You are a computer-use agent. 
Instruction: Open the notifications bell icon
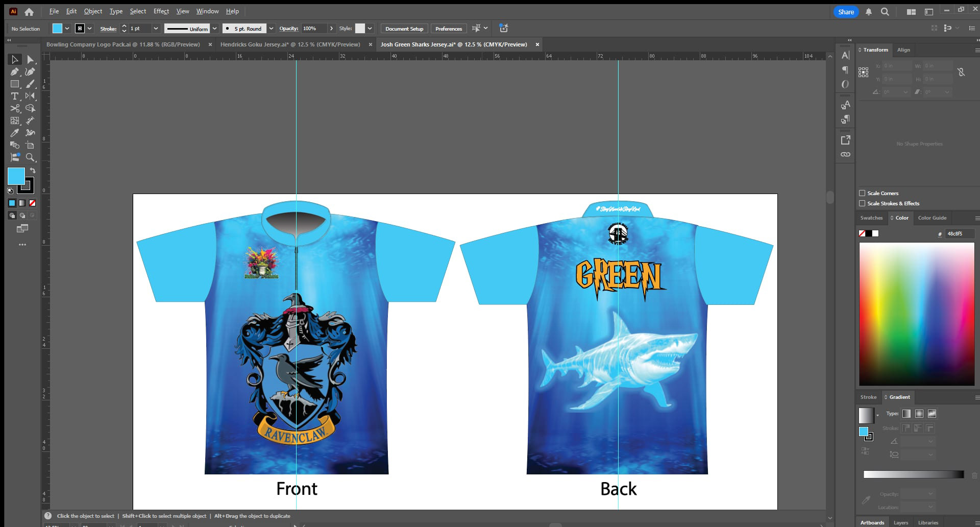[x=869, y=12]
